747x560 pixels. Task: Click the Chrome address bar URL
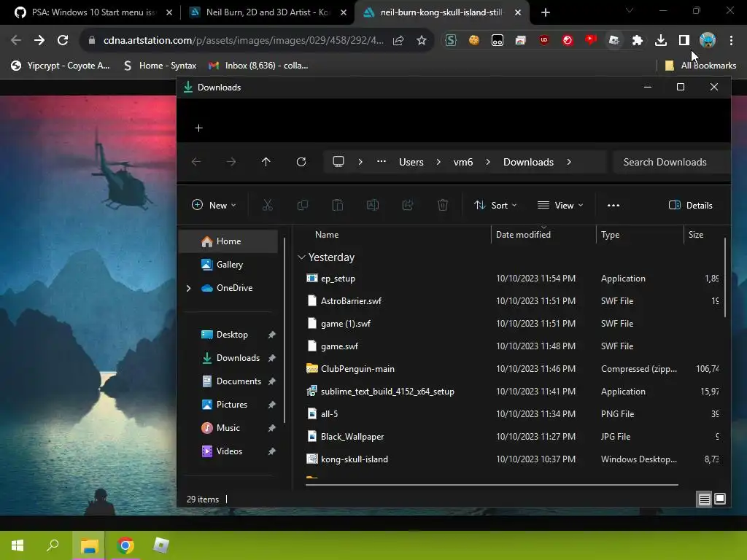243,41
